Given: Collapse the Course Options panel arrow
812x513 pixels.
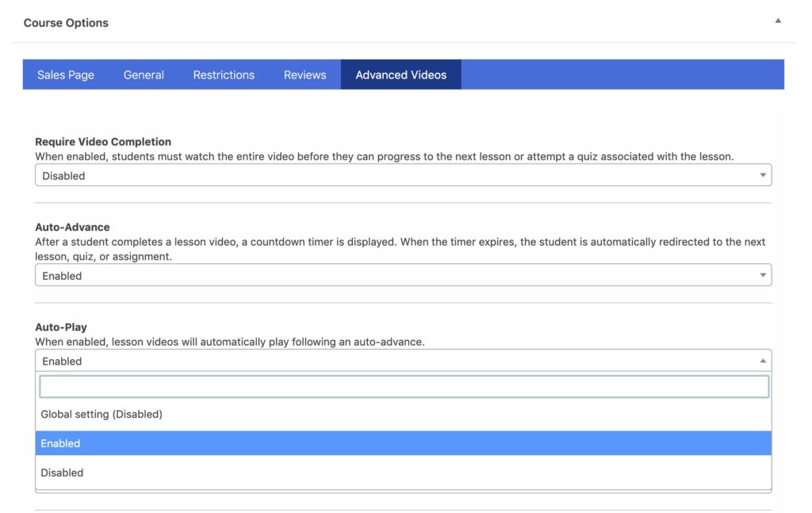Looking at the screenshot, I should [x=778, y=21].
